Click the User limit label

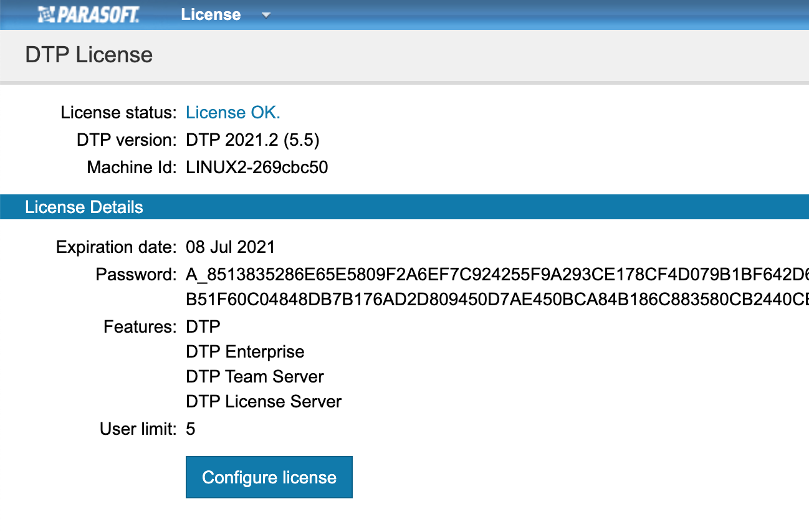138,429
